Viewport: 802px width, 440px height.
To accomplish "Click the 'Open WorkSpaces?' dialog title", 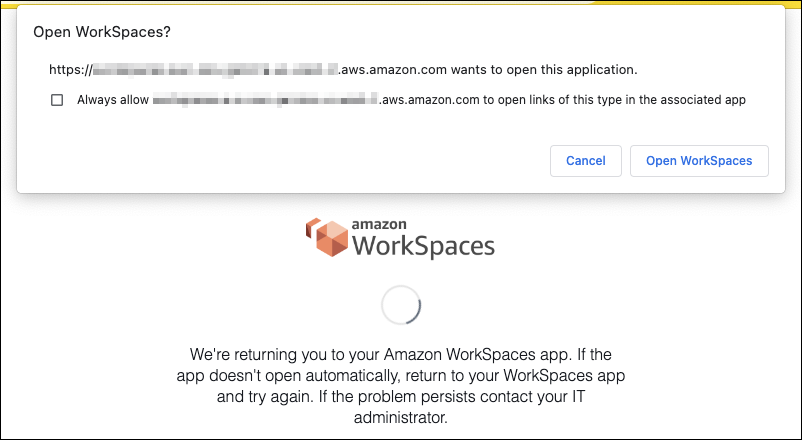I will click(x=102, y=32).
